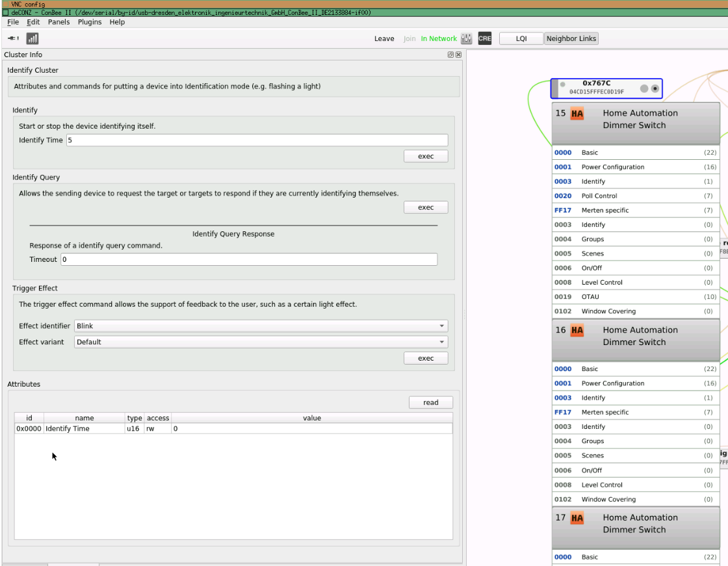Open the network settings icon beside In Network

point(467,38)
